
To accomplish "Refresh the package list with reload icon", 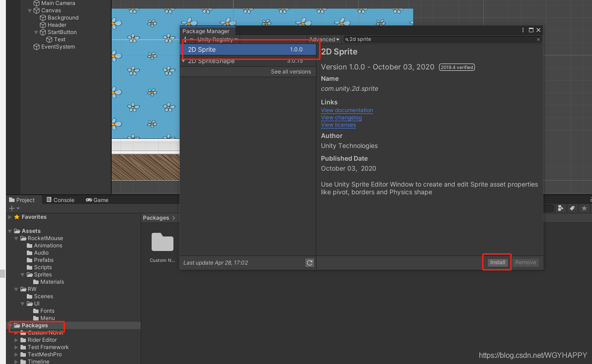I will [310, 262].
